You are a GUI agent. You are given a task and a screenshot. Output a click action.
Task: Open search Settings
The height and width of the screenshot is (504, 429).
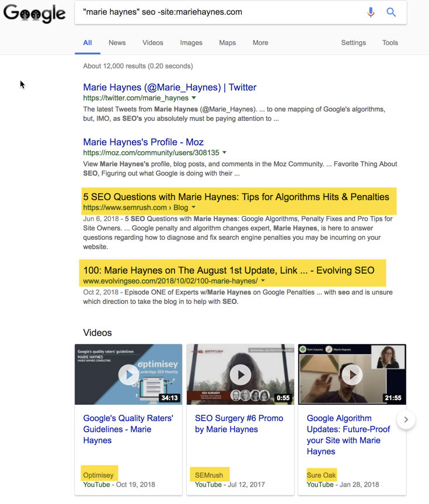tap(354, 43)
